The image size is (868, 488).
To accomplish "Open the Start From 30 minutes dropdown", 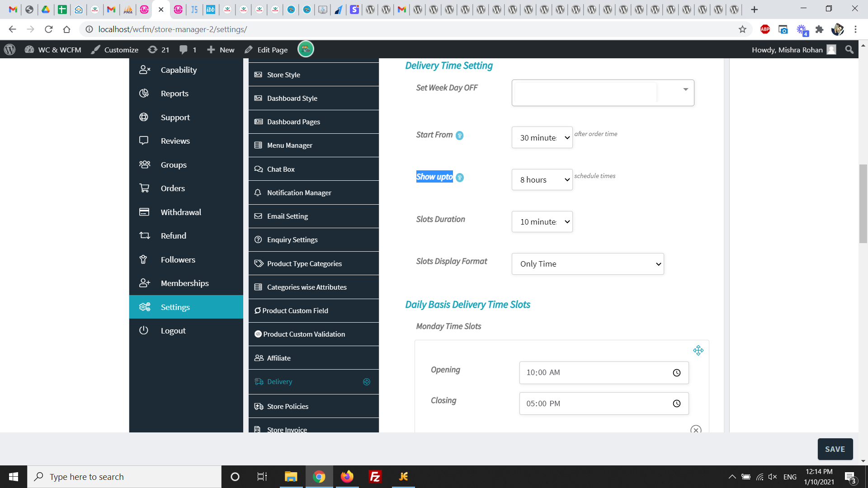I will point(542,137).
